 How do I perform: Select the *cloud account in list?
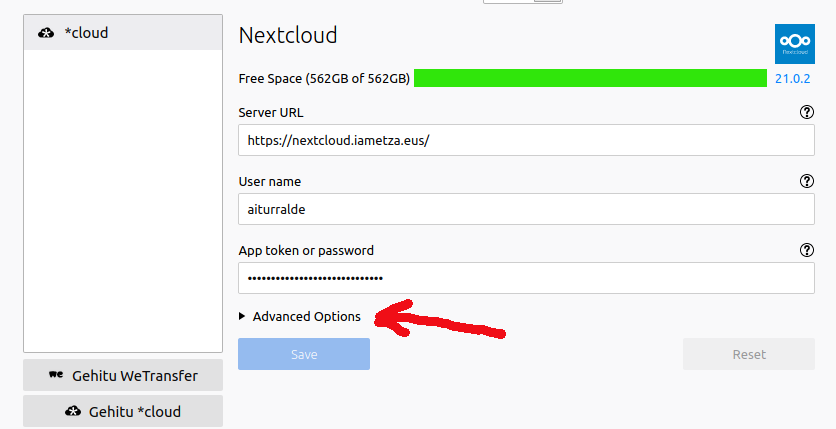[122, 33]
